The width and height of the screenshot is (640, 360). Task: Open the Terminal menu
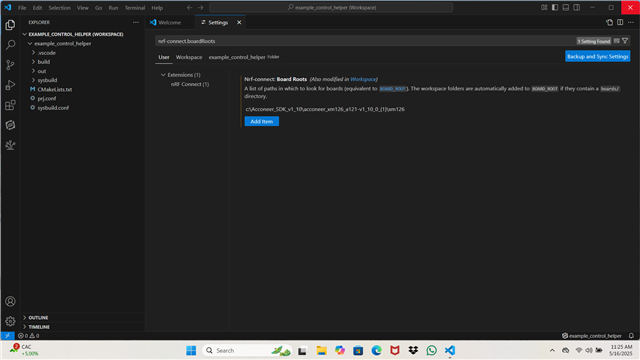pos(135,8)
